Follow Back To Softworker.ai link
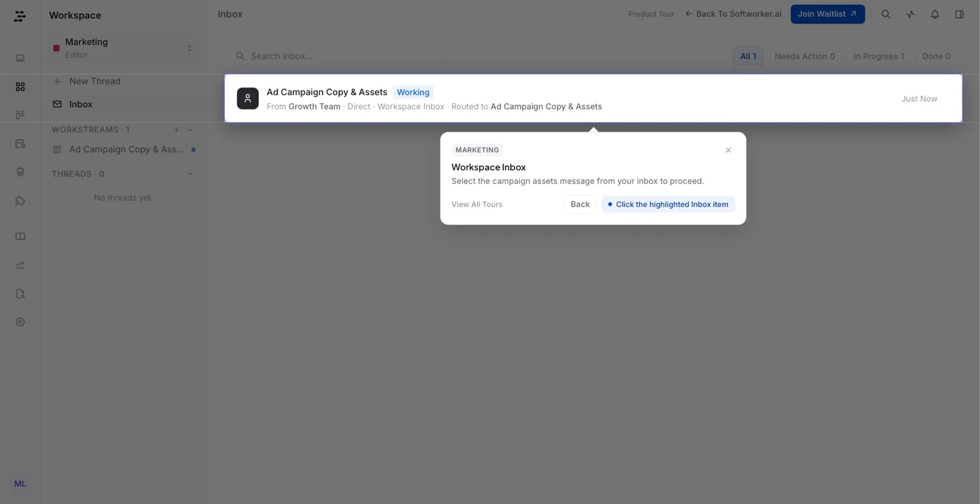 click(733, 14)
